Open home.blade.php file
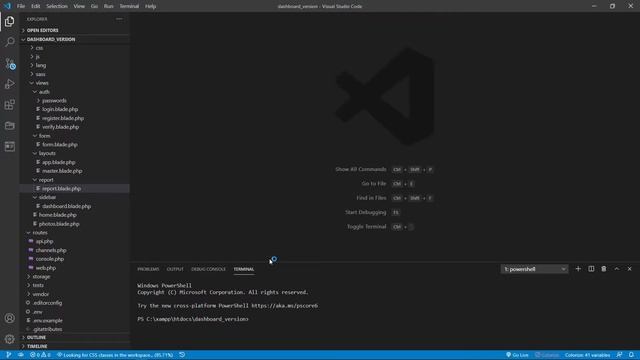 point(58,215)
